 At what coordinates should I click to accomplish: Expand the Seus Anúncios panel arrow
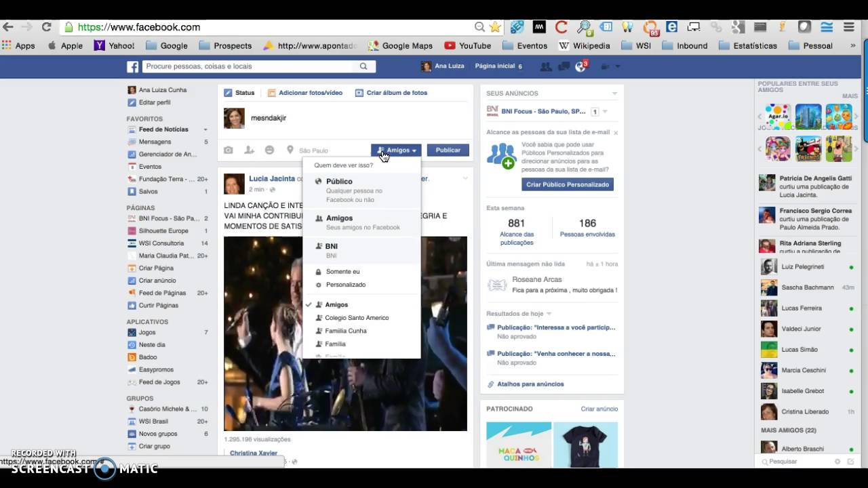click(x=614, y=94)
